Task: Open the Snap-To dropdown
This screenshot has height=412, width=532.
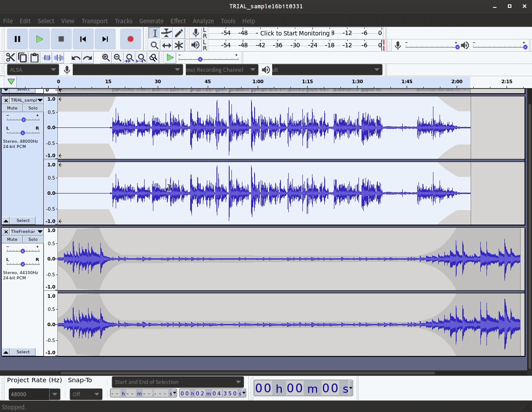Action: [86, 394]
